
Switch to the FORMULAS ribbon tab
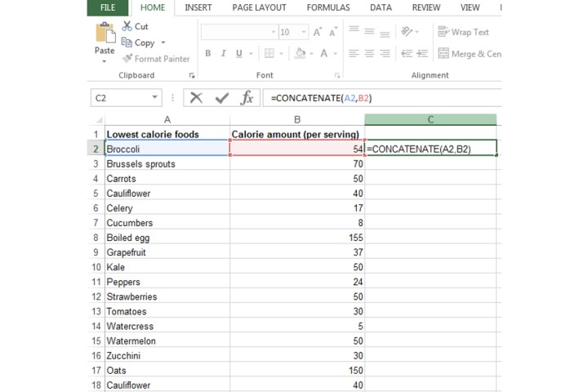click(328, 7)
